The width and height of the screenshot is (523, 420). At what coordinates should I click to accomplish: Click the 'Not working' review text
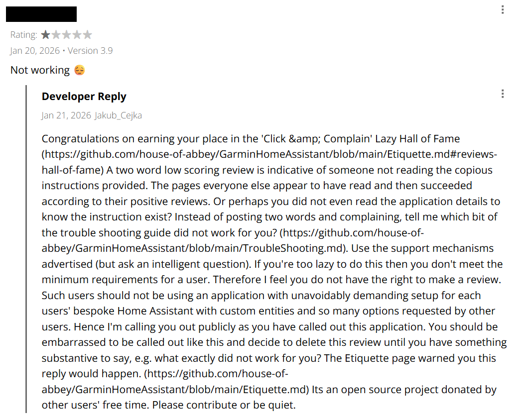pyautogui.click(x=40, y=70)
